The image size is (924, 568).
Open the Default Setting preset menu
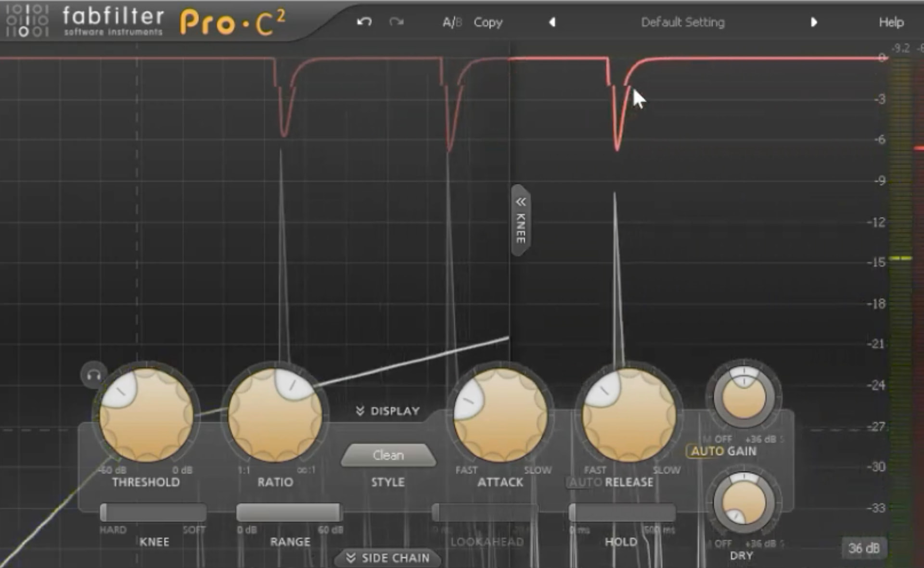point(682,22)
